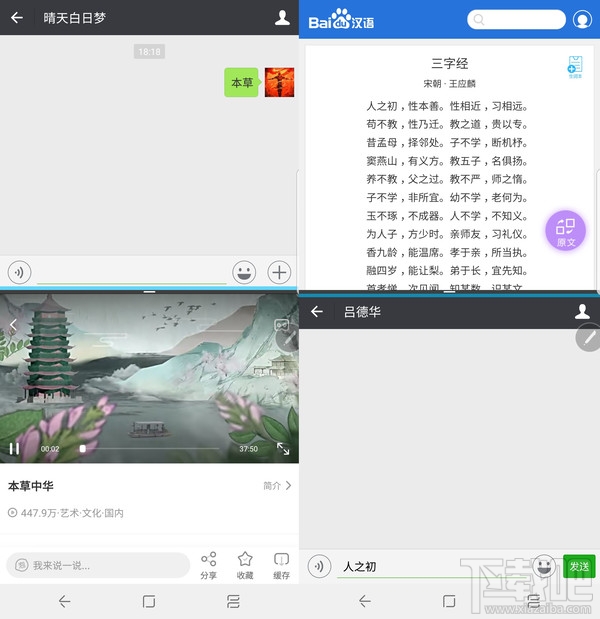This screenshot has width=600, height=619.
Task: Seek on the video progress bar
Action: tap(150, 449)
